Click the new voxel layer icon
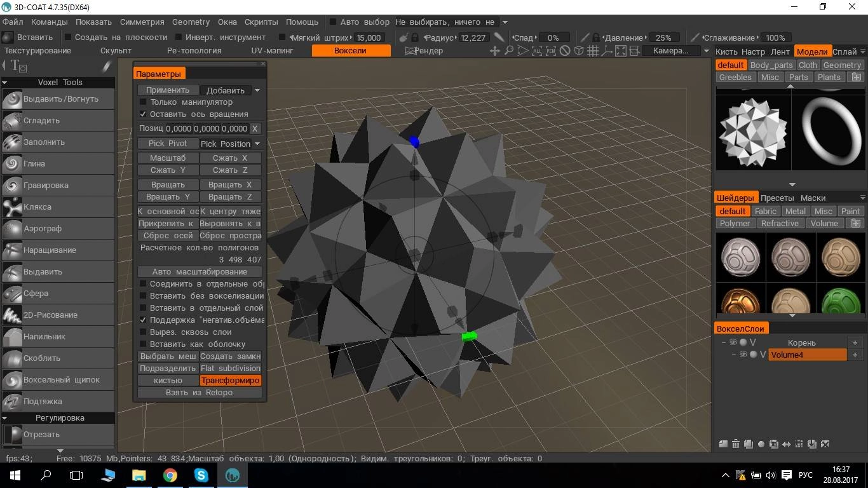Viewport: 868px width, 488px height. coord(723,444)
